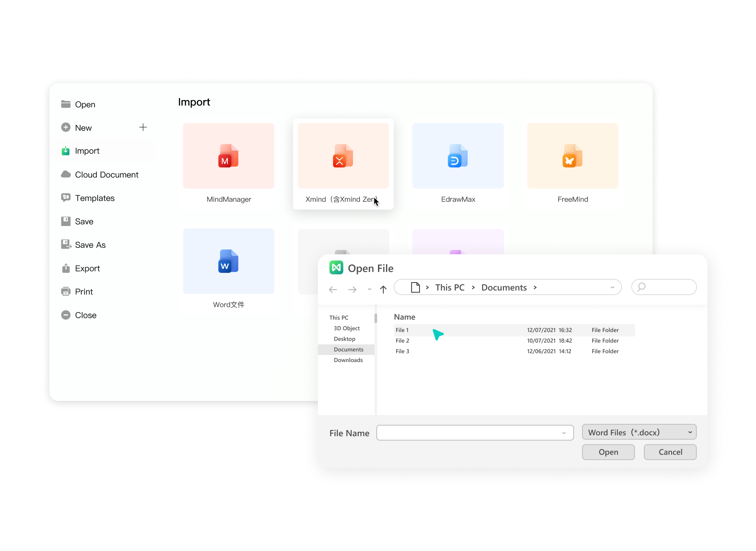
Task: Go forward in Open File dialog
Action: 352,290
